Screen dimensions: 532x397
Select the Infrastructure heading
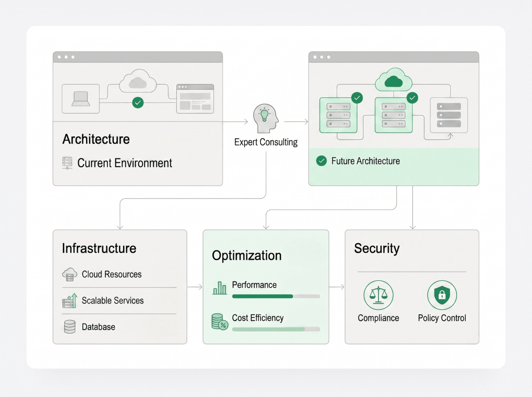click(x=99, y=248)
